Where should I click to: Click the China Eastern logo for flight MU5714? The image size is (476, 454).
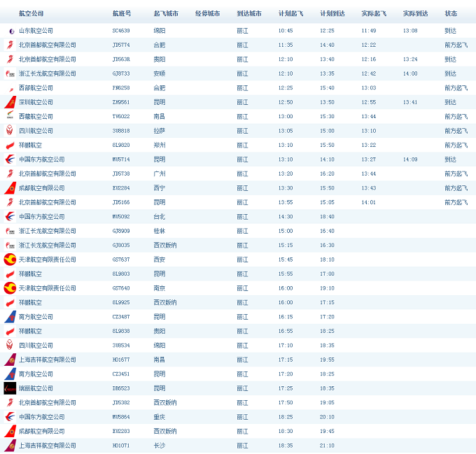(x=10, y=159)
